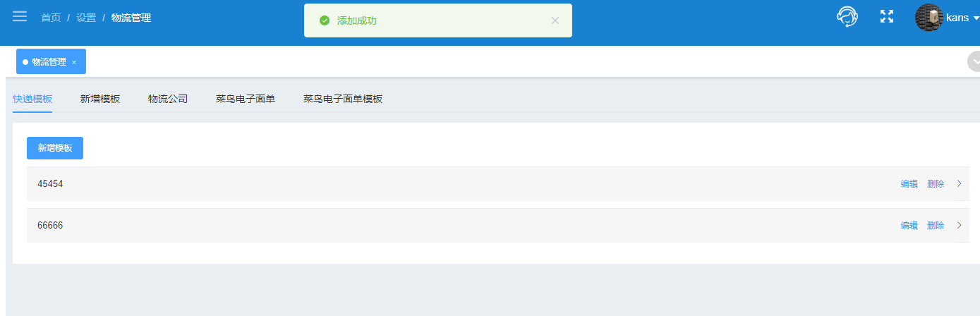Go to 首页 breadcrumb

51,18
